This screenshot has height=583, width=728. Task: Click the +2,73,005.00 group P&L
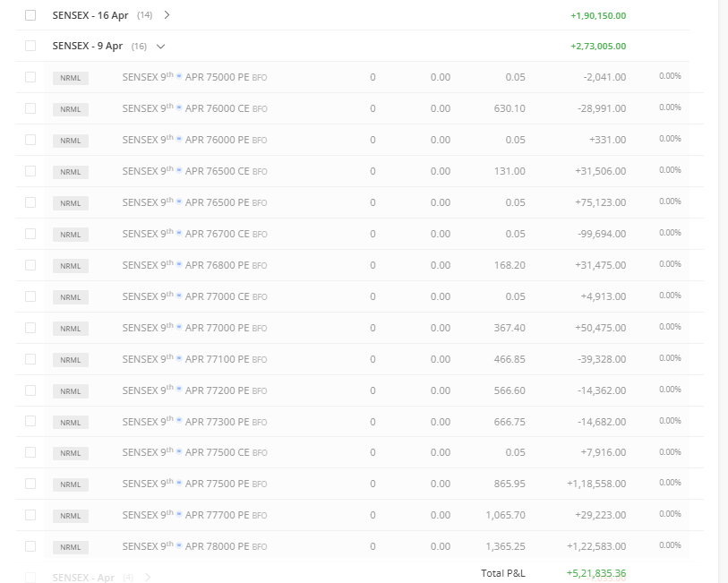point(598,47)
